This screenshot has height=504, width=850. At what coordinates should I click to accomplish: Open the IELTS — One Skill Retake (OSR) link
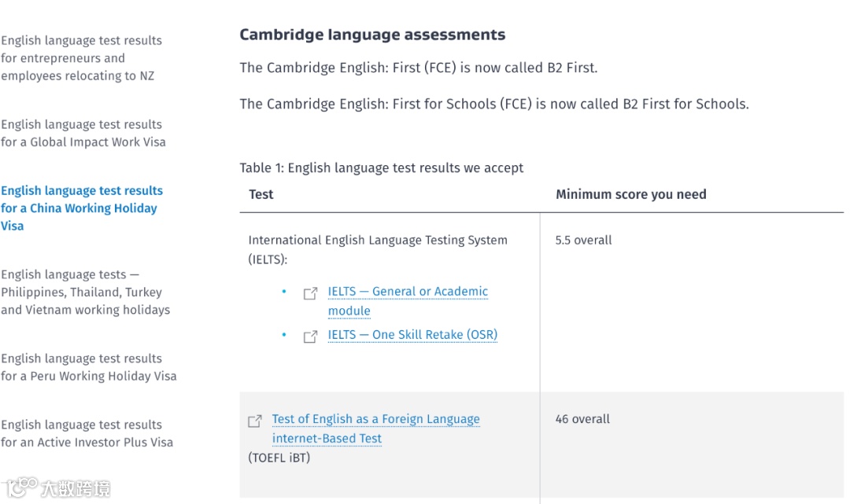coord(412,335)
